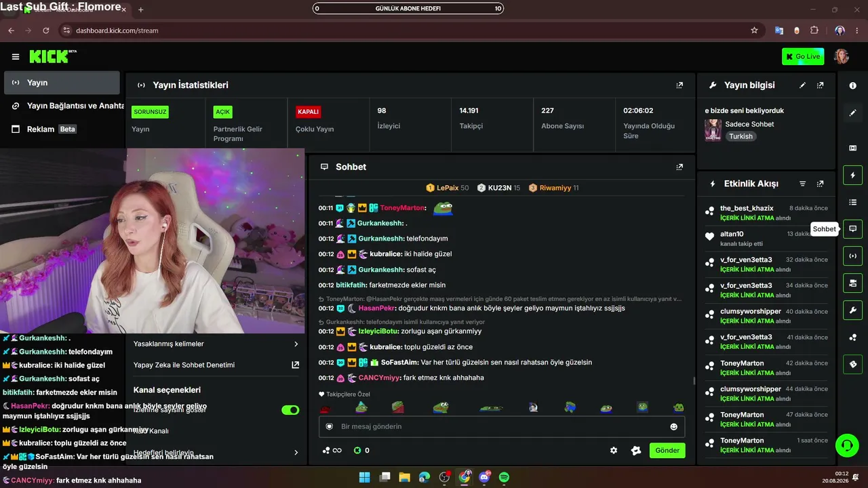Screen dimensions: 868x488
Task: Pop out the Yayın bilgisi panel
Action: [x=820, y=85]
